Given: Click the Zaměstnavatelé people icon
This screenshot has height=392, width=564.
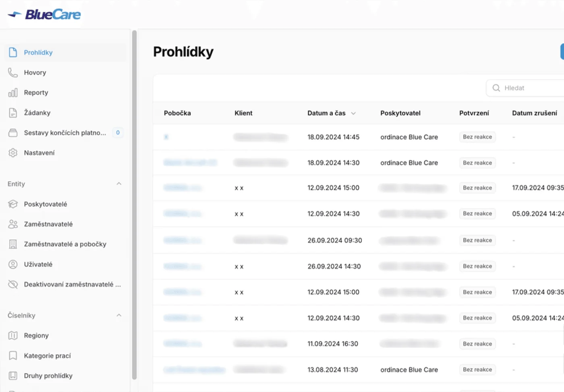Looking at the screenshot, I should tap(13, 224).
